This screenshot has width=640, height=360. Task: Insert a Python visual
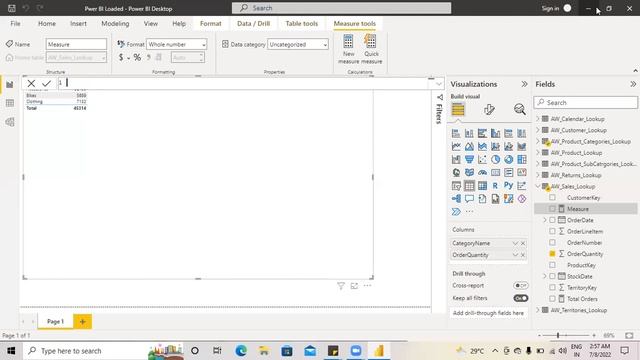(x=508, y=186)
